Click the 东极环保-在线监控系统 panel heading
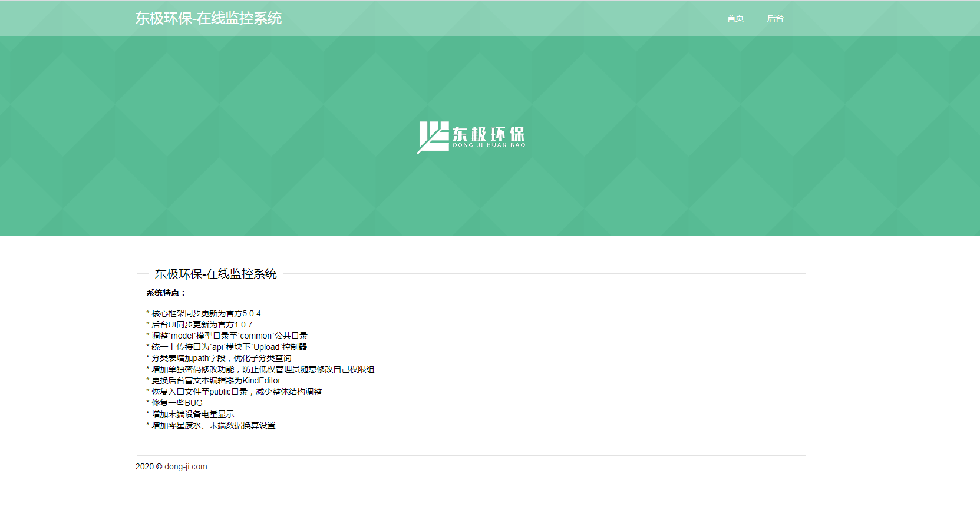 tap(216, 274)
